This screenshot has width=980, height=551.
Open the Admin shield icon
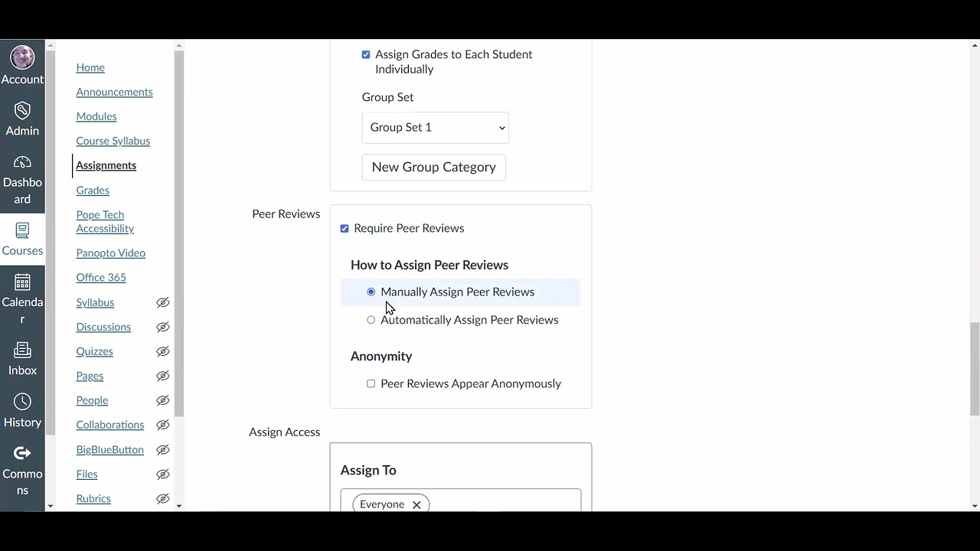[x=22, y=110]
